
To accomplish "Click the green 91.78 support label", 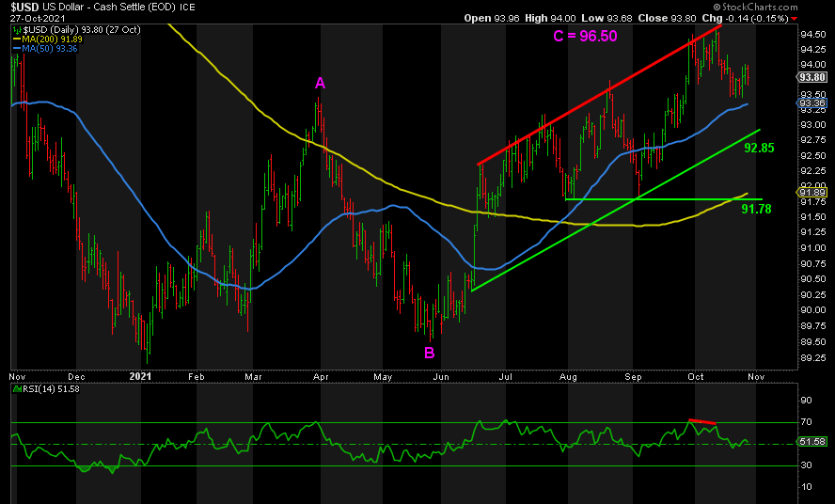I will point(756,209).
